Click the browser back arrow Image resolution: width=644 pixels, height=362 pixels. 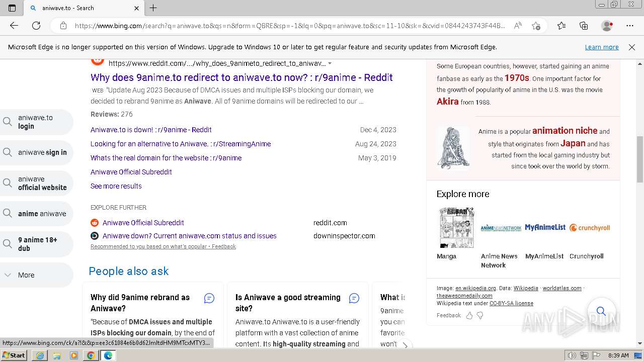click(x=14, y=26)
